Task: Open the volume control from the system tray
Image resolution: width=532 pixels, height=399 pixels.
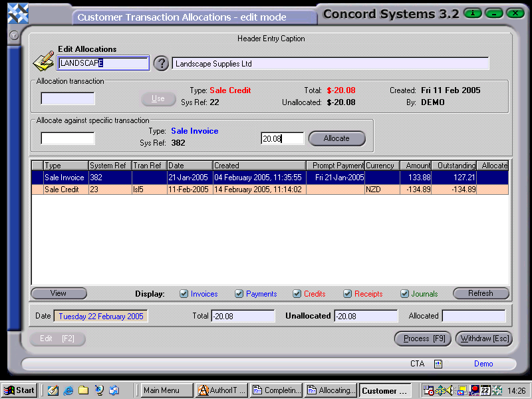Action: point(450,391)
